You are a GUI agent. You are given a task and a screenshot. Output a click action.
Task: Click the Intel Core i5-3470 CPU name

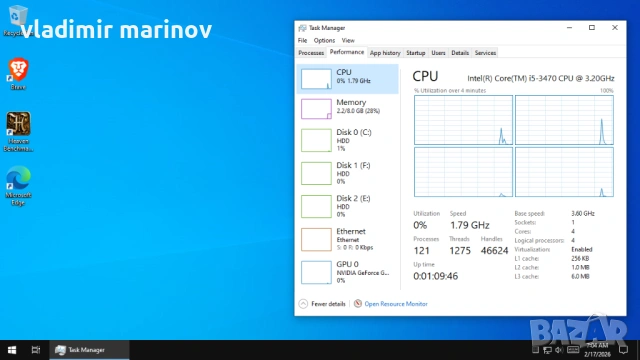[x=541, y=78]
